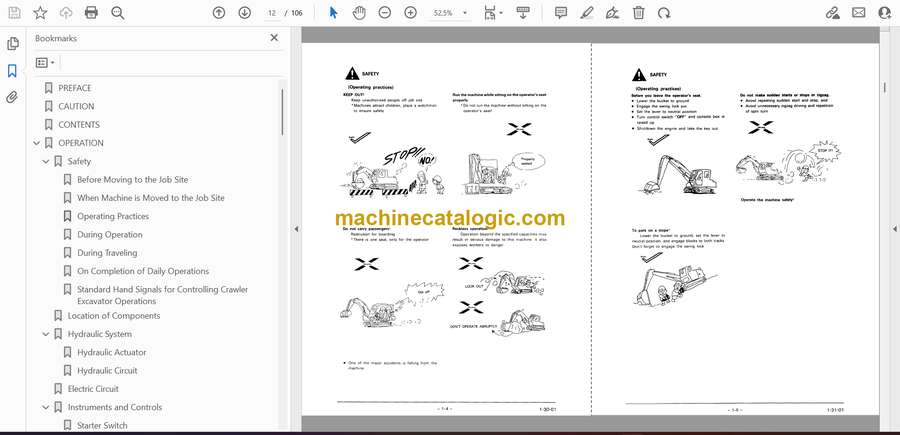The height and width of the screenshot is (435, 900).
Task: Click the delete trash icon
Action: click(x=638, y=13)
